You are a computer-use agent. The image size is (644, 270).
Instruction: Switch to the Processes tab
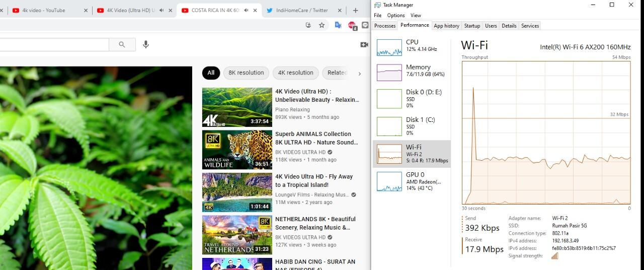(x=385, y=26)
